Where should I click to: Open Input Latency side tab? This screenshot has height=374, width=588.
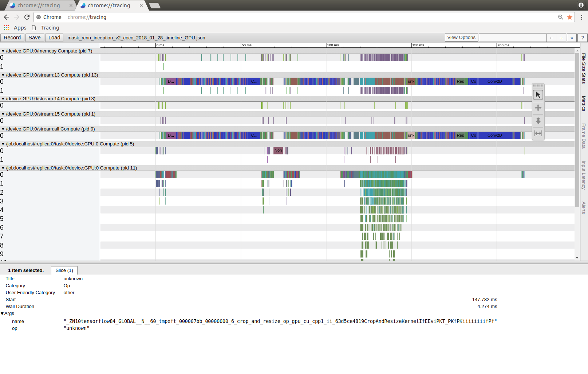coord(584,175)
